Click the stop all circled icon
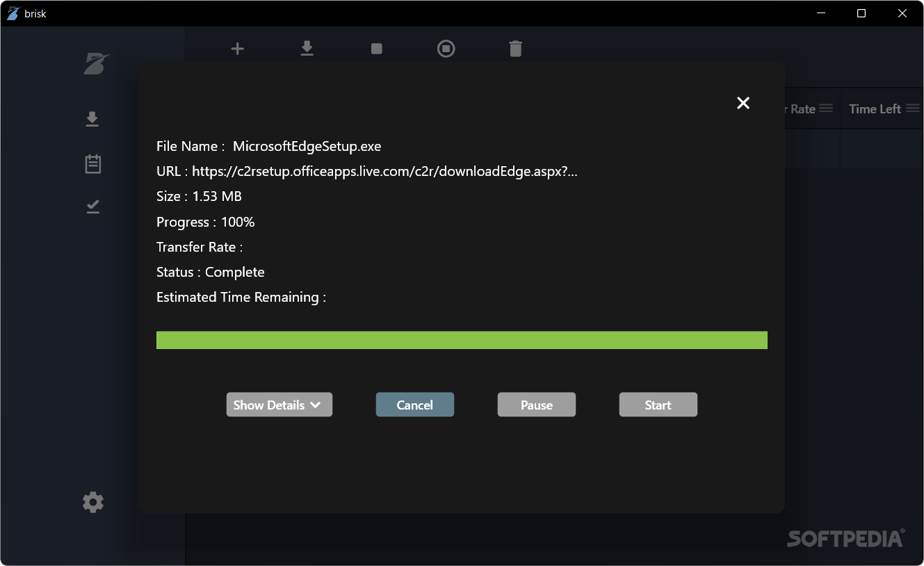The height and width of the screenshot is (566, 924). (x=446, y=49)
